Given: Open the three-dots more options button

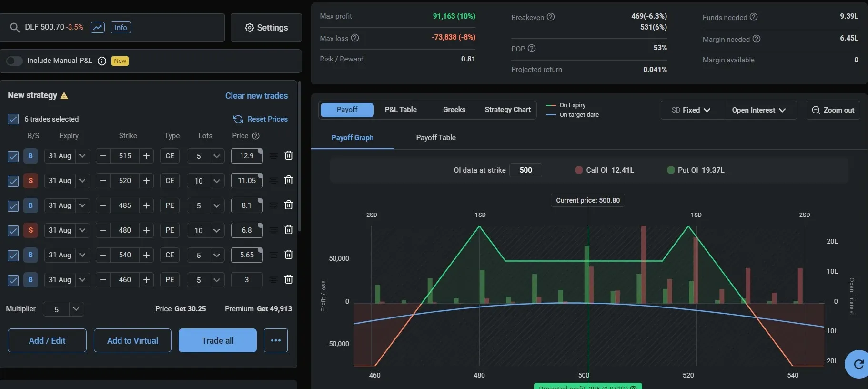Looking at the screenshot, I should 276,340.
